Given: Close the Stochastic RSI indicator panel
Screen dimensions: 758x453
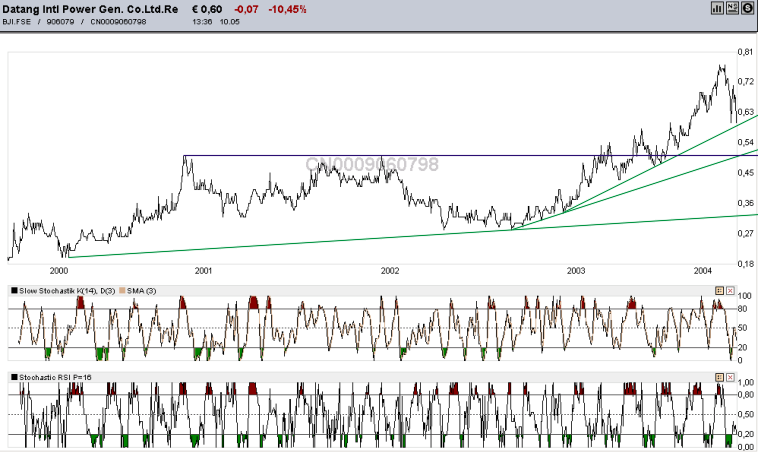Looking at the screenshot, I should tap(730, 377).
